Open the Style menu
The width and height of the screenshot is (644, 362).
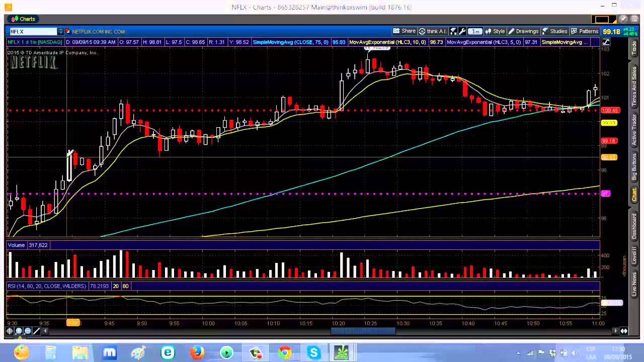coord(495,31)
